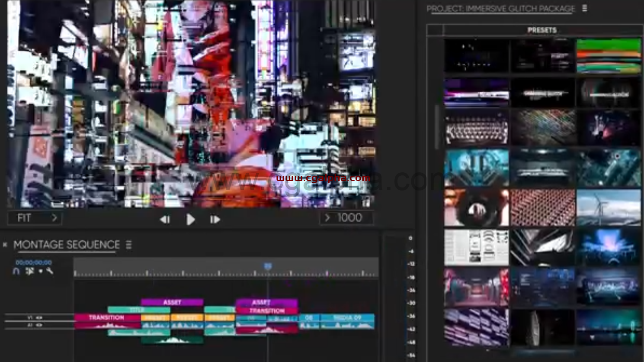The image size is (644, 362).
Task: Step forward one frame in the preview
Action: 215,220
